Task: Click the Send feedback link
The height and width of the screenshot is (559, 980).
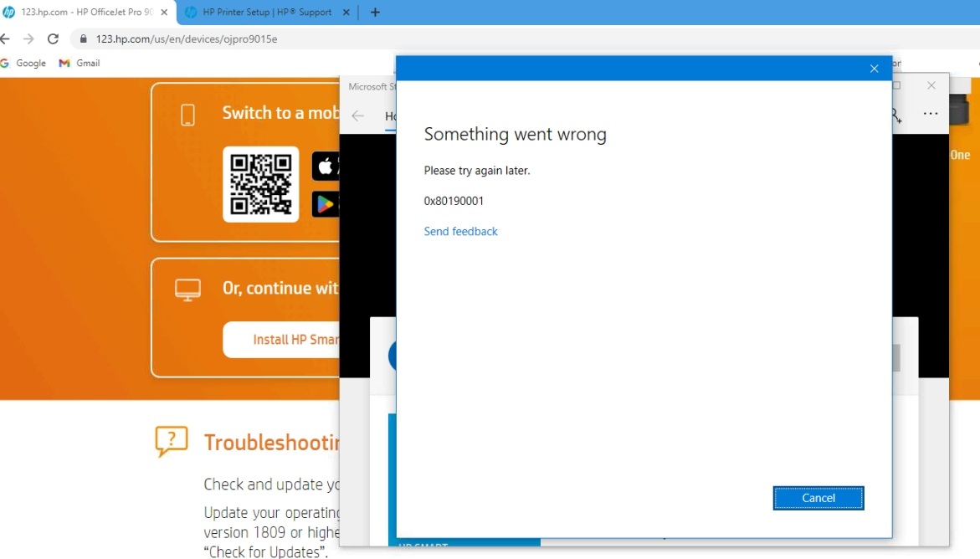Action: (460, 232)
